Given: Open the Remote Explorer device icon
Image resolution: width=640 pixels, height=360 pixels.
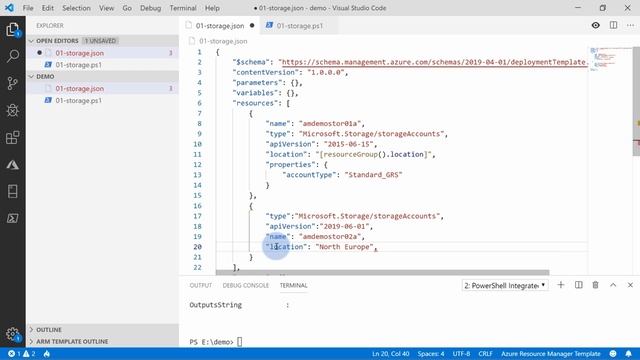Looking at the screenshot, I should click(13, 191).
